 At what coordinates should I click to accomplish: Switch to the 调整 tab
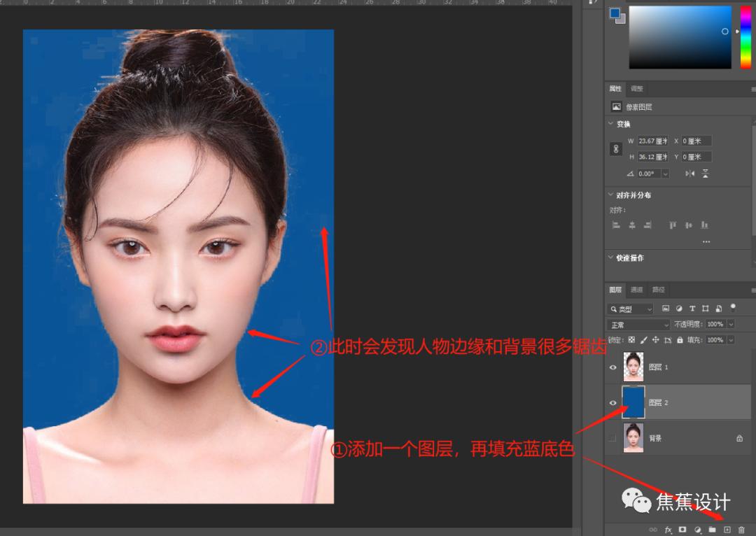[634, 88]
